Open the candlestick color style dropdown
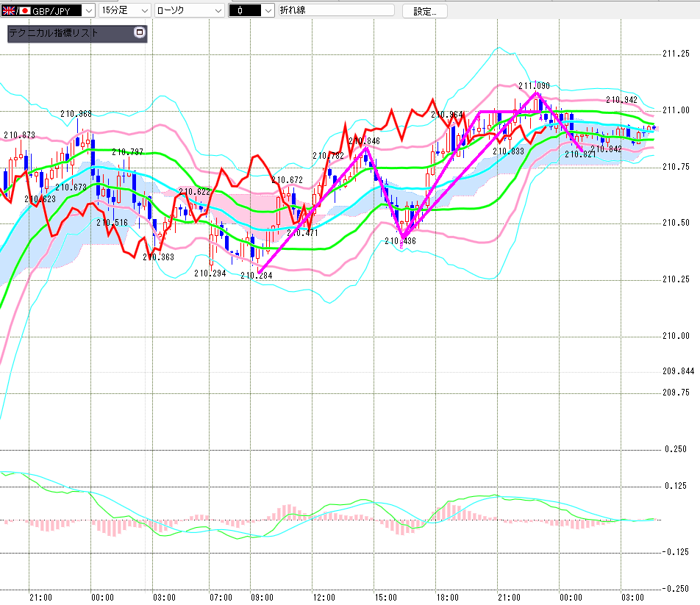 251,10
